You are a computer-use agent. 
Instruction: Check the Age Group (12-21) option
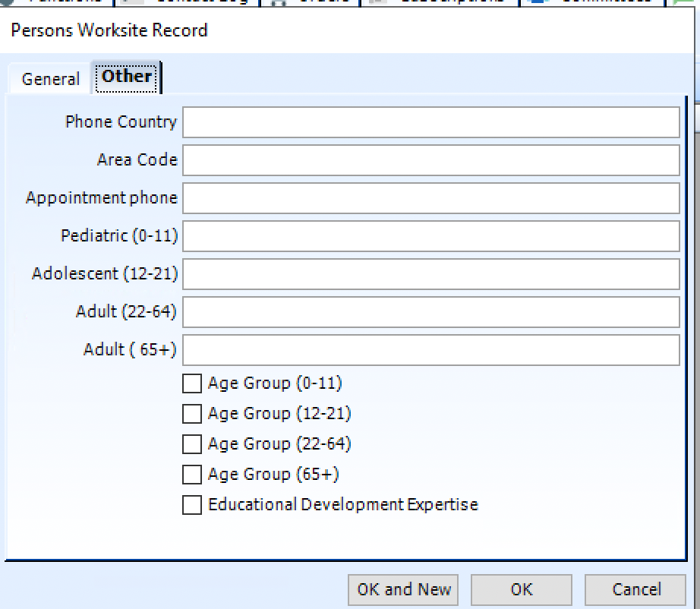(x=191, y=414)
